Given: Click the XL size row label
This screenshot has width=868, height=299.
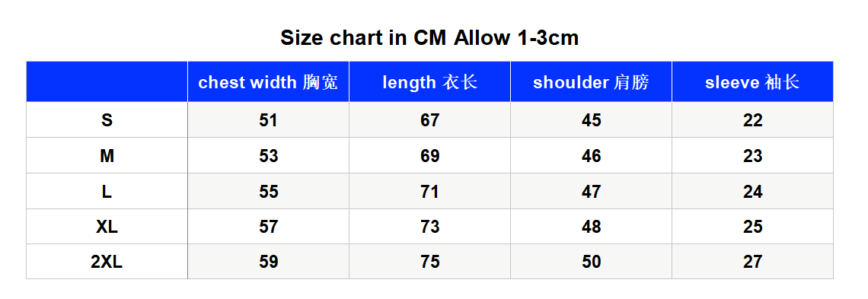Looking at the screenshot, I should click(107, 227).
